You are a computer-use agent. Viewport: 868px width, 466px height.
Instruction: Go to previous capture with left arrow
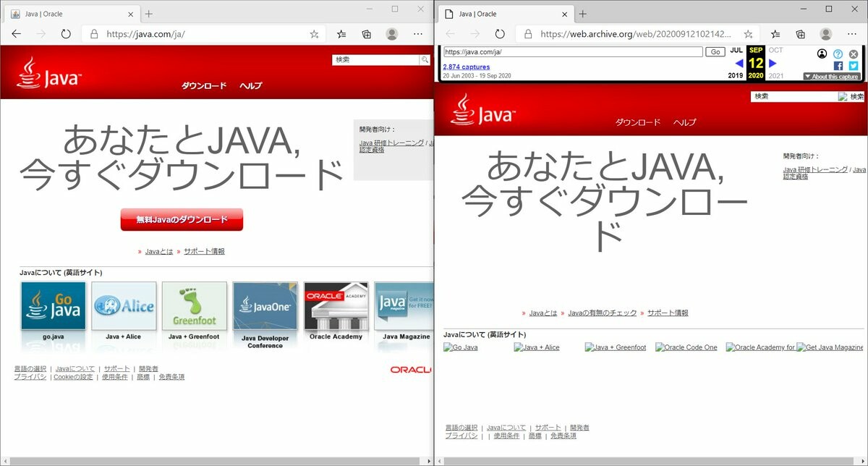click(x=739, y=63)
